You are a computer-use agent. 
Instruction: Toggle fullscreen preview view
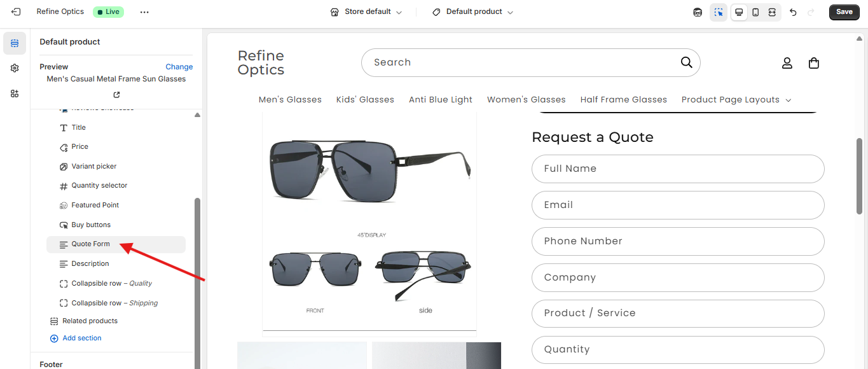(772, 12)
